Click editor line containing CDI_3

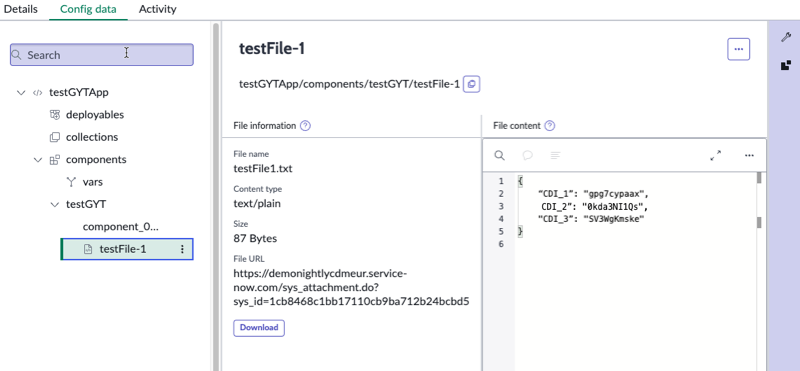tap(592, 219)
